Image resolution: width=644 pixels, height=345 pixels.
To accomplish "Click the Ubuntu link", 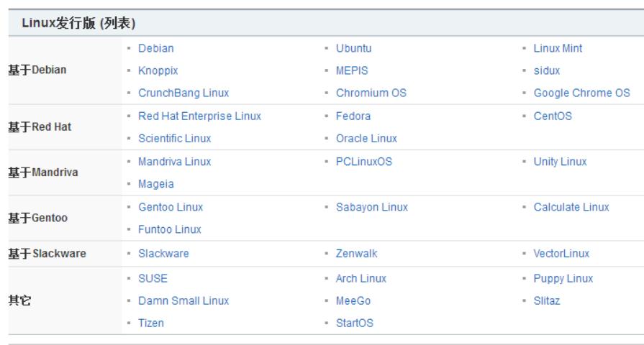I will click(x=353, y=48).
